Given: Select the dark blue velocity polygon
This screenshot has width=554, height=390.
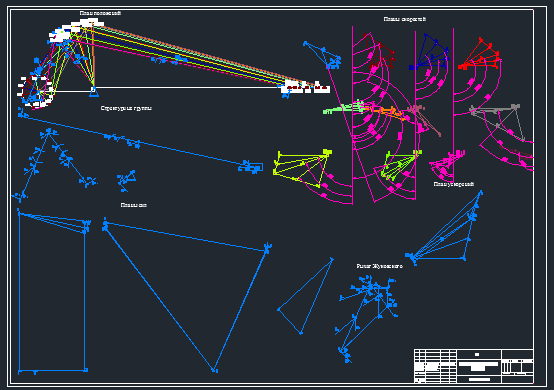Looking at the screenshot, I should 429,52.
